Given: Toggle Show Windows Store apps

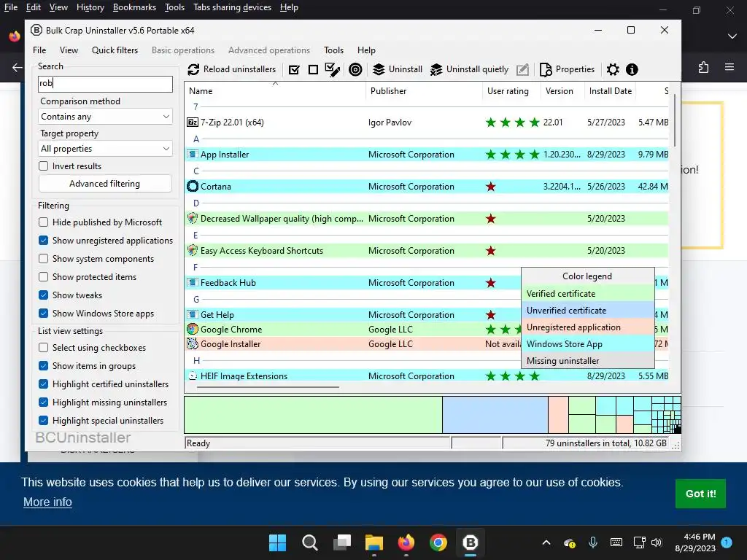Looking at the screenshot, I should (x=43, y=314).
